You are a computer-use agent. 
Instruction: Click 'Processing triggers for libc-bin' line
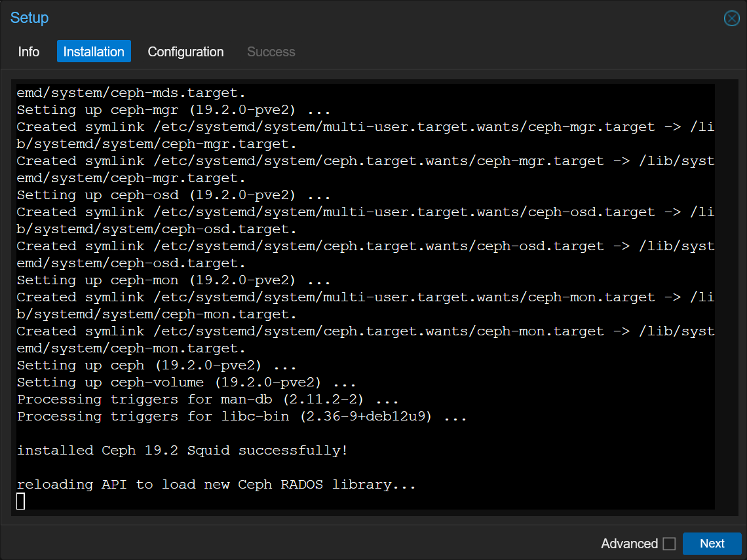pyautogui.click(x=242, y=417)
